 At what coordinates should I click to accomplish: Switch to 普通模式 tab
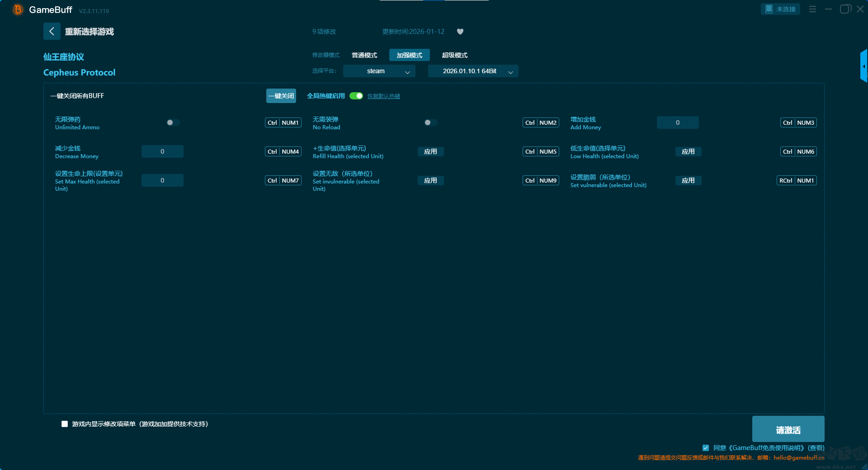(364, 55)
